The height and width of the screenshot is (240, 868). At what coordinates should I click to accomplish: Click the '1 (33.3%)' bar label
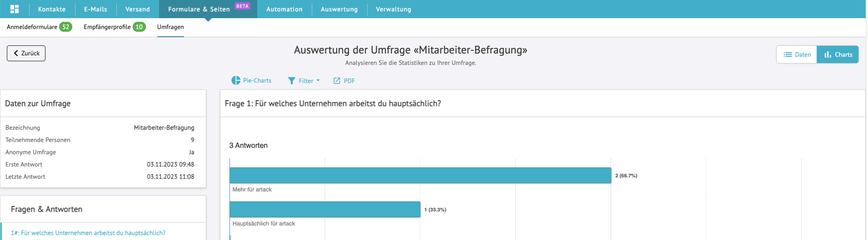[x=435, y=210]
